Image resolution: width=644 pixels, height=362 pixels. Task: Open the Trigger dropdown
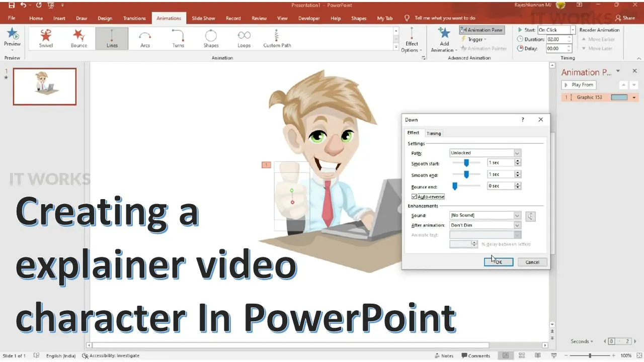tap(474, 39)
